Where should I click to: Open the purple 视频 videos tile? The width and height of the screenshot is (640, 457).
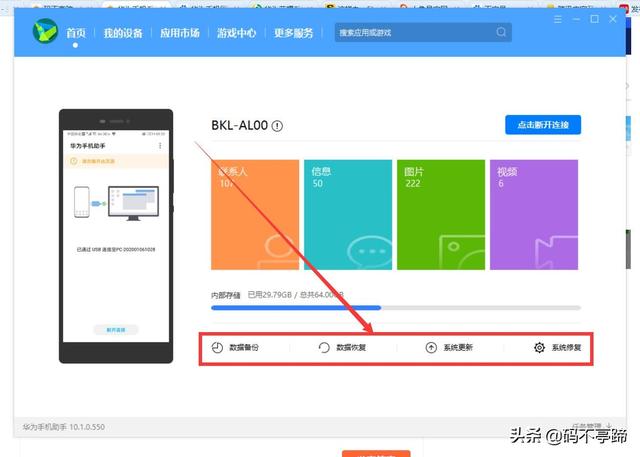tap(534, 215)
